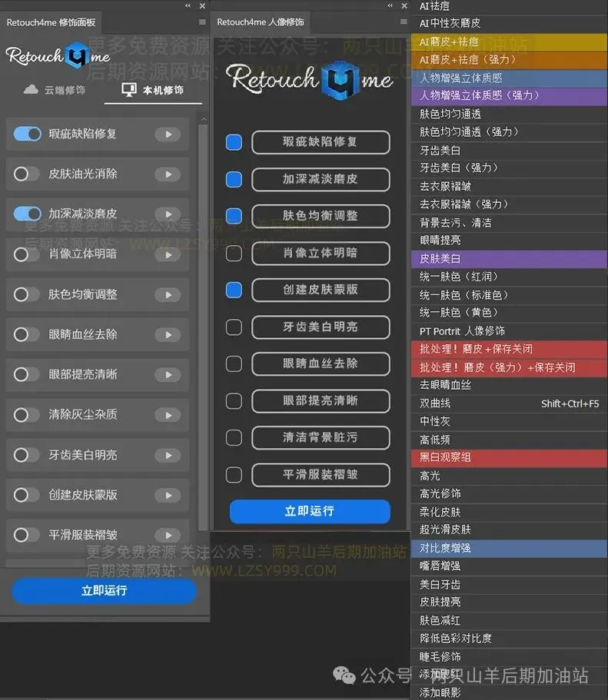608x700 pixels.
Task: Select the 黑白观察组 action
Action: click(509, 458)
